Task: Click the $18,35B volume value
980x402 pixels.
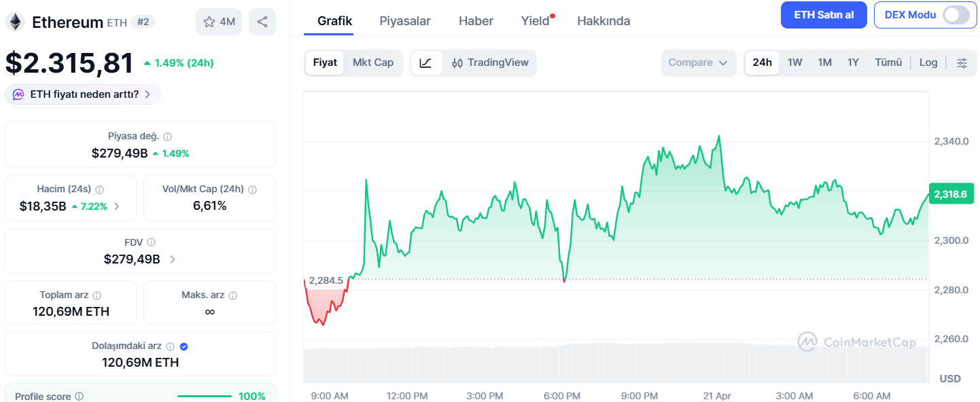Action: tap(43, 206)
